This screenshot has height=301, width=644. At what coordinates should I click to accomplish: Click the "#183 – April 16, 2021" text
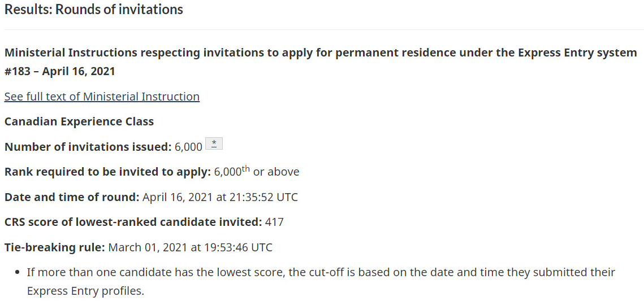[60, 71]
